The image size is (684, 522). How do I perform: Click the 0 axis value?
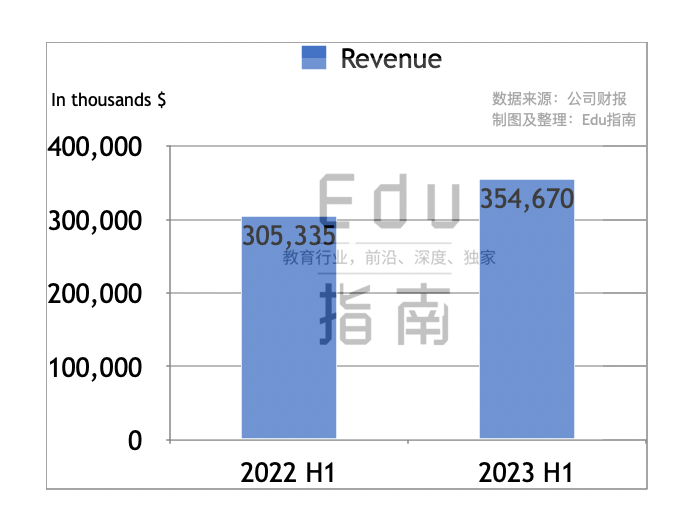[x=135, y=440]
